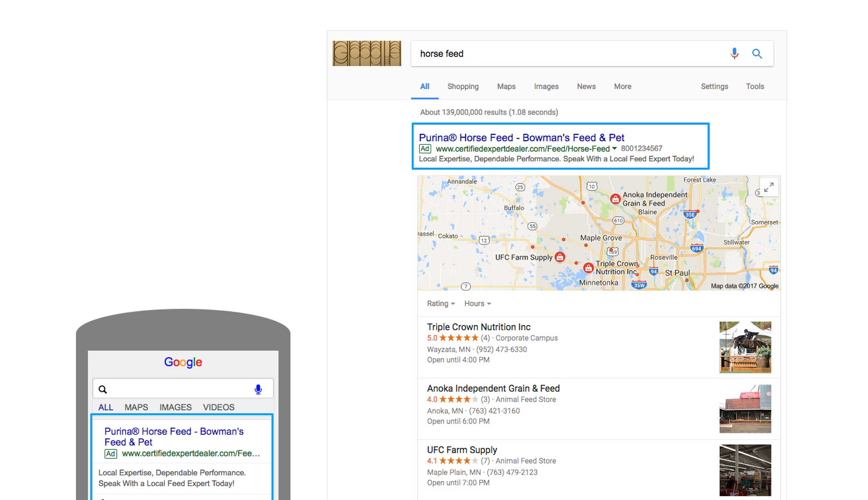This screenshot has height=500, width=868.
Task: Click the Anoka Independent Grain & Feed map pin
Action: point(615,199)
